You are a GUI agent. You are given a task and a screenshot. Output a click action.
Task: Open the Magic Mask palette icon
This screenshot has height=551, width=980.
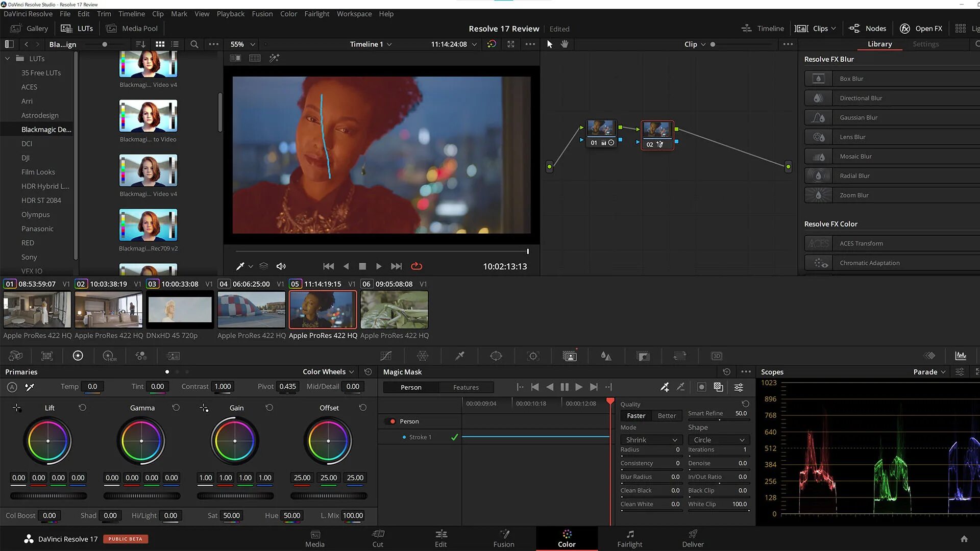[x=570, y=356]
